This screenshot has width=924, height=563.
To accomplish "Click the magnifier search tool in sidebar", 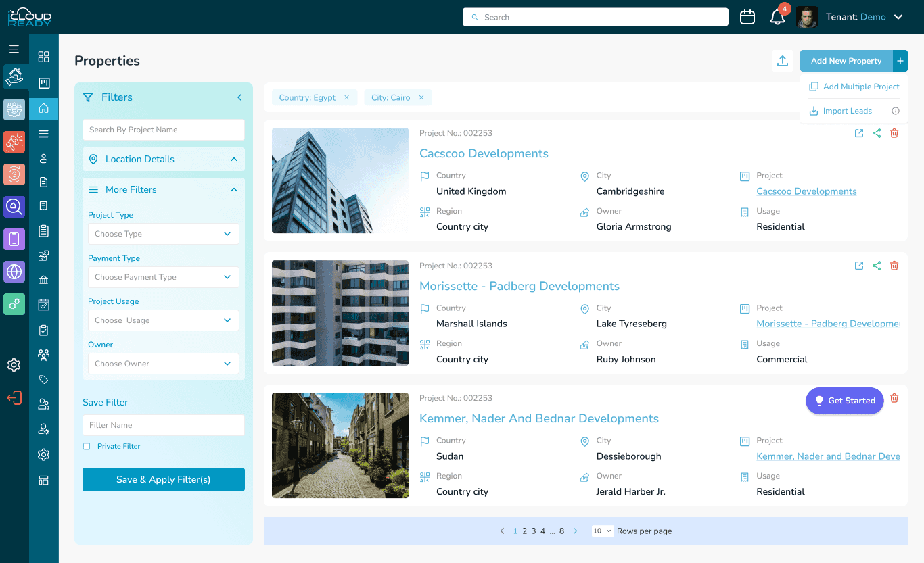I will click(14, 207).
